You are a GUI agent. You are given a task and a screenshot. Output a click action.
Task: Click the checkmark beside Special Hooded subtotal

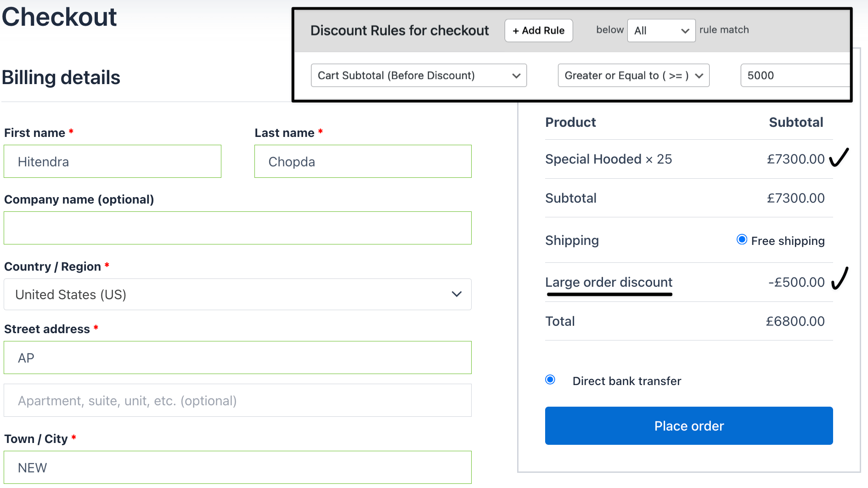(840, 158)
